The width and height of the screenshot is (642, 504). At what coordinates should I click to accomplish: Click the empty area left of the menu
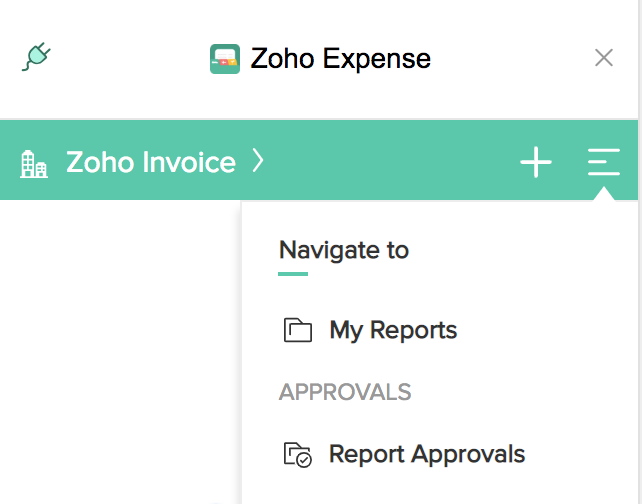(119, 352)
